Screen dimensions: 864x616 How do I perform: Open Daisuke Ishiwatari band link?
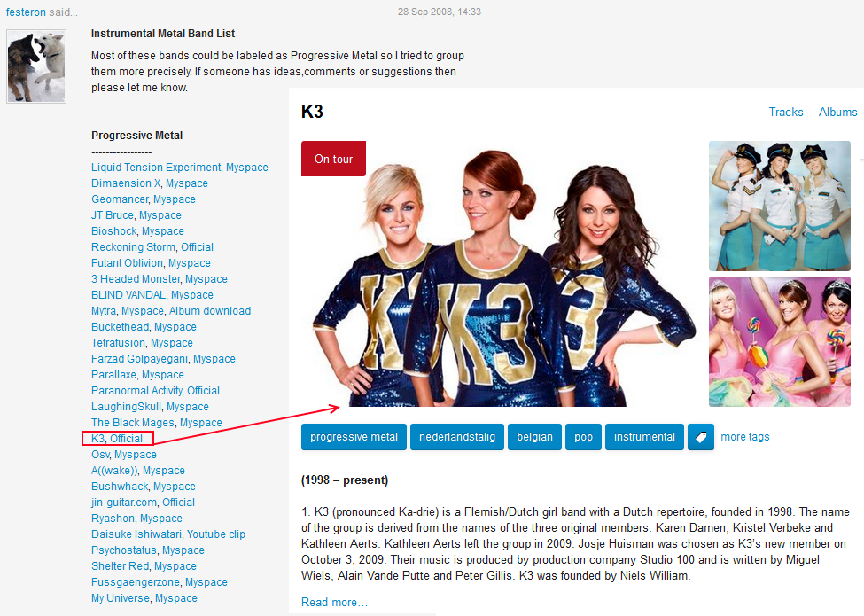pos(136,534)
